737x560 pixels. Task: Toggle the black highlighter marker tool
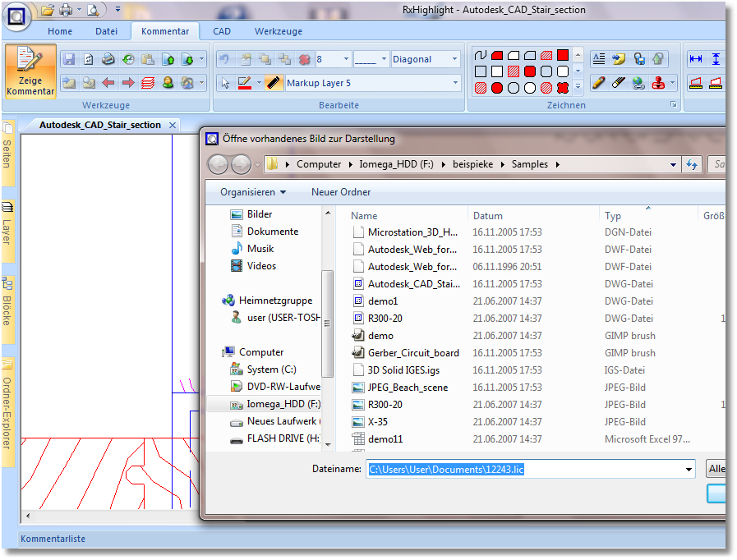tap(272, 83)
